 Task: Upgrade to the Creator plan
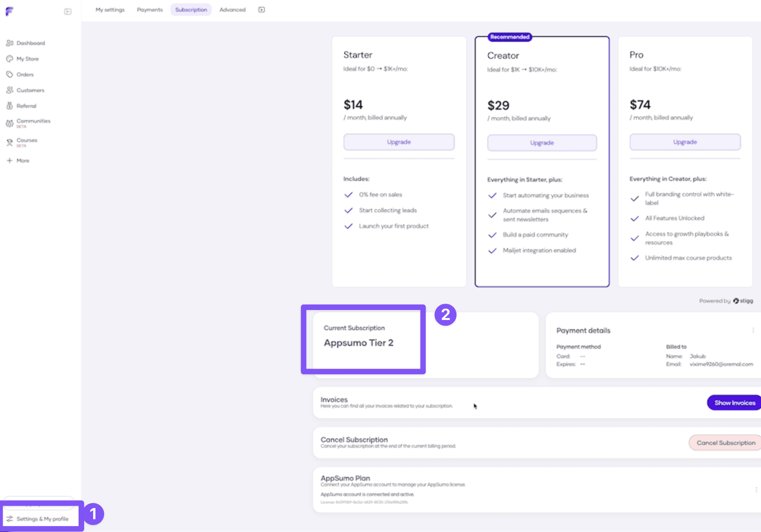pyautogui.click(x=542, y=143)
